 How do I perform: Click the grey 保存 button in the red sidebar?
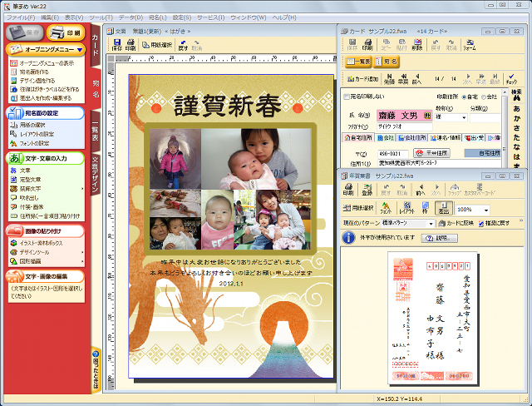pos(24,32)
